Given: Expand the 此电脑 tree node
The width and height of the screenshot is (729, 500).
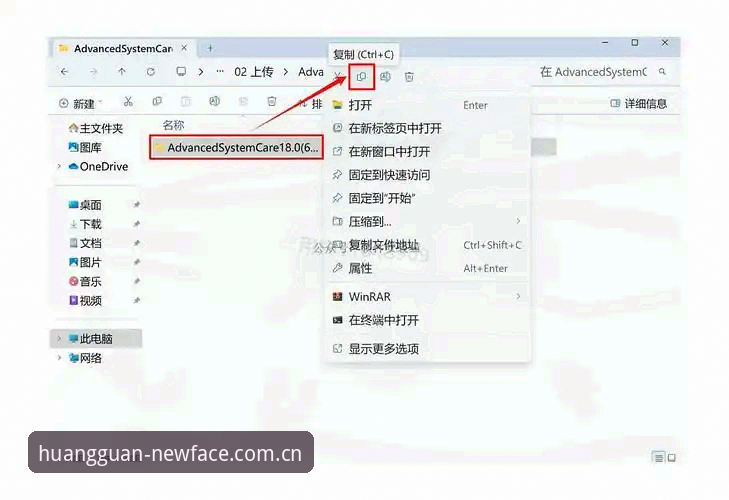Looking at the screenshot, I should click(x=59, y=339).
